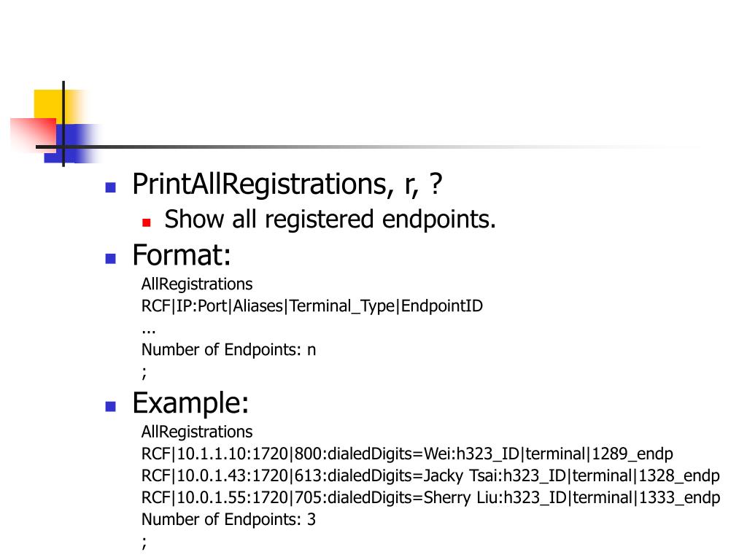The width and height of the screenshot is (747, 560).
Task: Click the Jacky Tsai registration line
Action: 430,475
